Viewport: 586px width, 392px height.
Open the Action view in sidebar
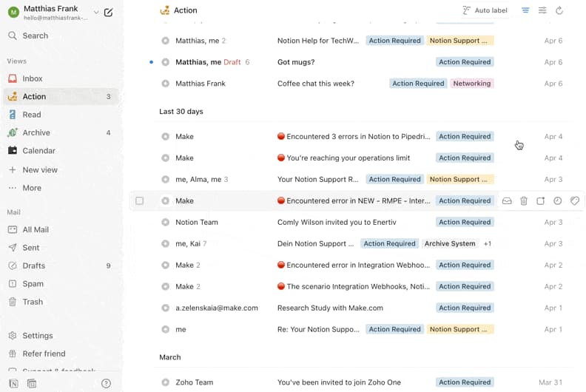click(61, 96)
